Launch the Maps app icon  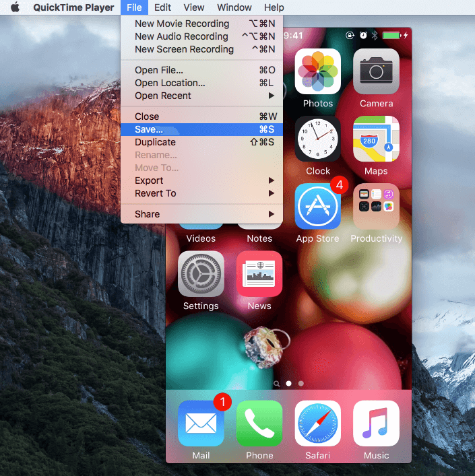pos(376,139)
